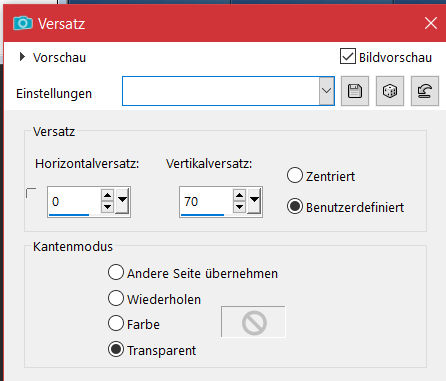Click the reset to default arrow icon
446x381 pixels.
pyautogui.click(x=425, y=91)
